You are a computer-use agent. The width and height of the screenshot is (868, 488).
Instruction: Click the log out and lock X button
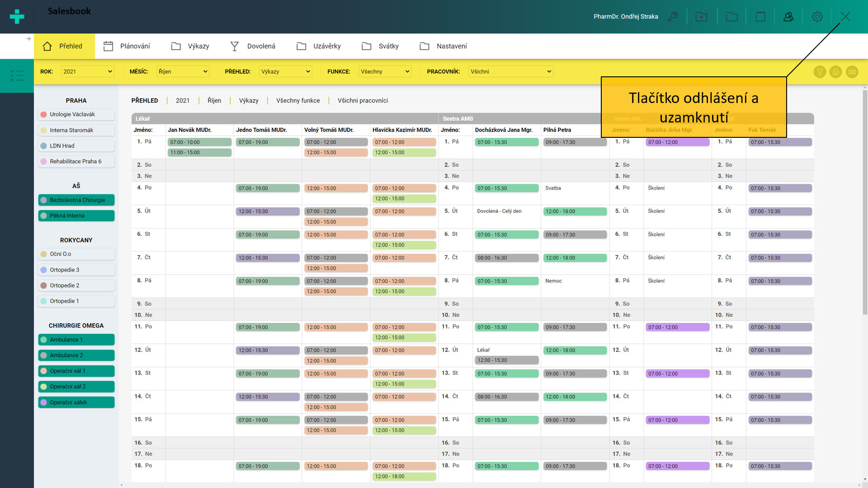coord(845,17)
